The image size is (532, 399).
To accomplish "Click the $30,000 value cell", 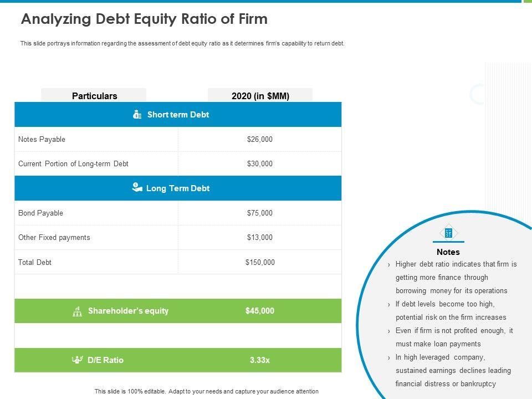I will click(260, 164).
